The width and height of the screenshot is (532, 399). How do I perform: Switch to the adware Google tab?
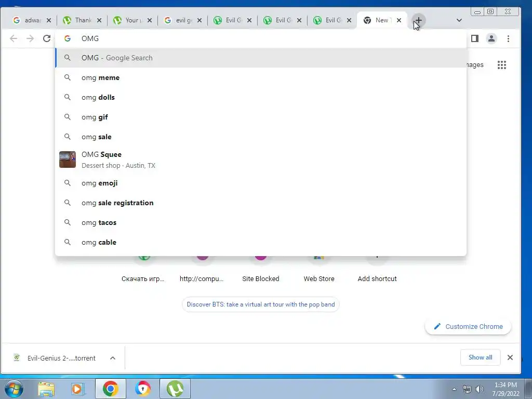point(32,20)
